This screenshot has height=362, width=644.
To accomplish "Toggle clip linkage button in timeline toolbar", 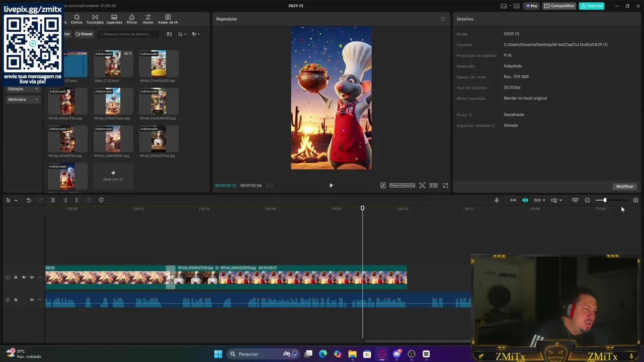I will tap(537, 200).
